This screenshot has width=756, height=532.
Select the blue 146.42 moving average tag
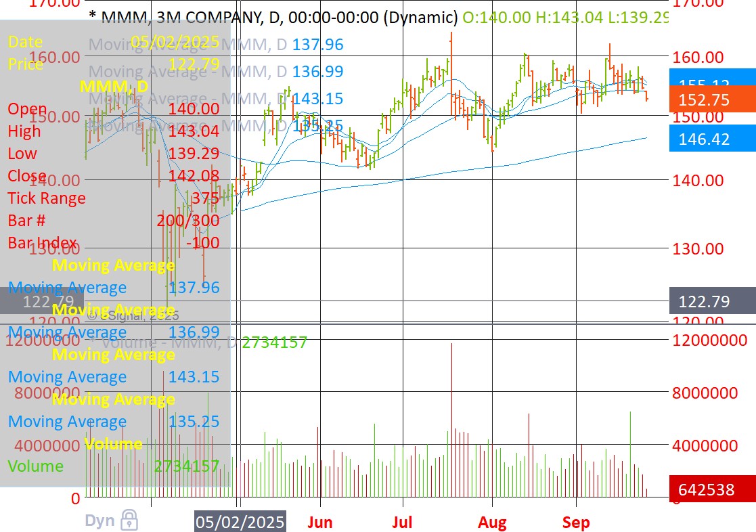[x=711, y=140]
